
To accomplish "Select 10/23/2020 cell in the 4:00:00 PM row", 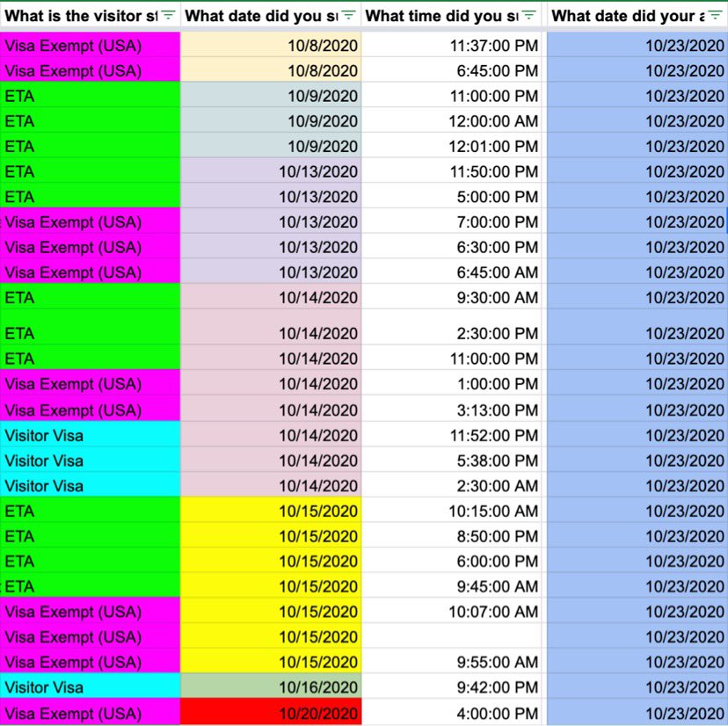I will click(x=637, y=712).
